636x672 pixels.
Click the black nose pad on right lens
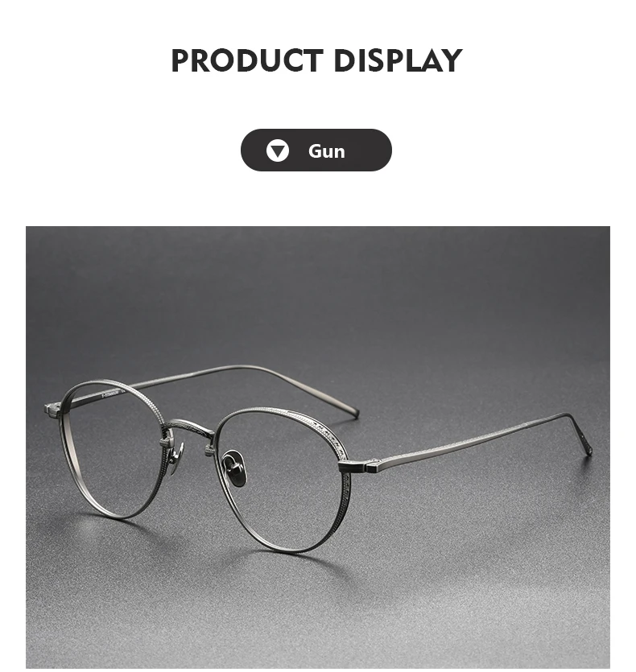(x=234, y=468)
